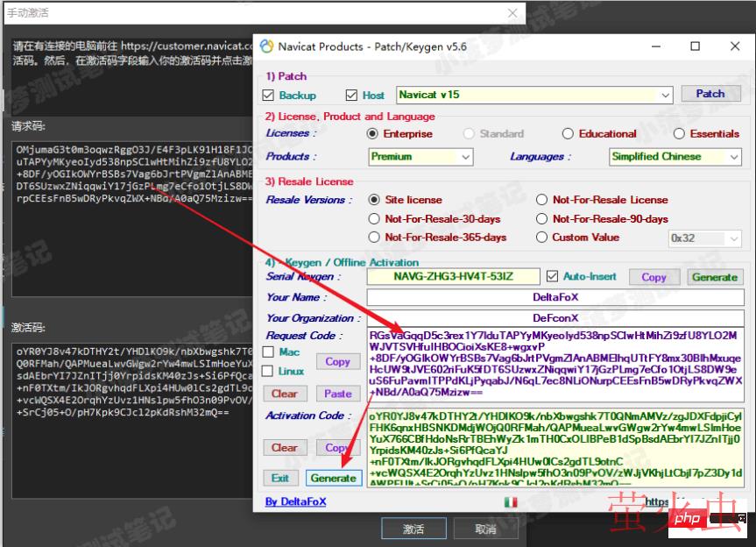Click Copy next to the serial keygen
The image size is (756, 547).
pyautogui.click(x=654, y=277)
